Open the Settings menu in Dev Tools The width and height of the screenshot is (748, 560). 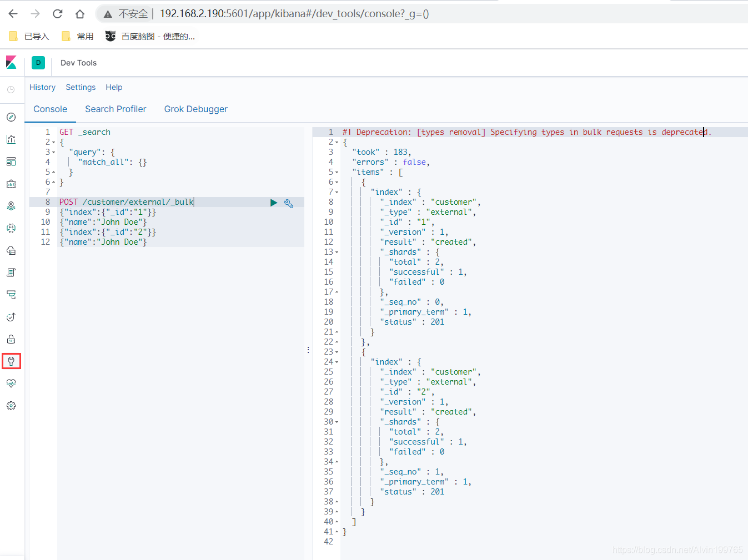pos(81,87)
